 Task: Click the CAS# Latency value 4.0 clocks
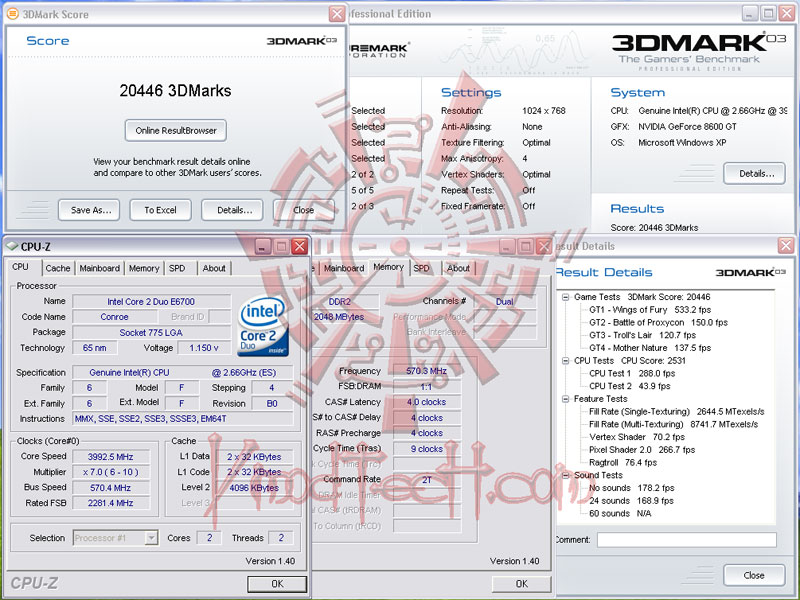tap(427, 402)
